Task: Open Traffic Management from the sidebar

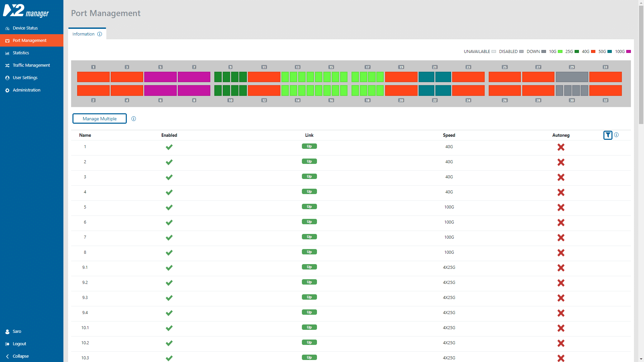Action: (31, 65)
